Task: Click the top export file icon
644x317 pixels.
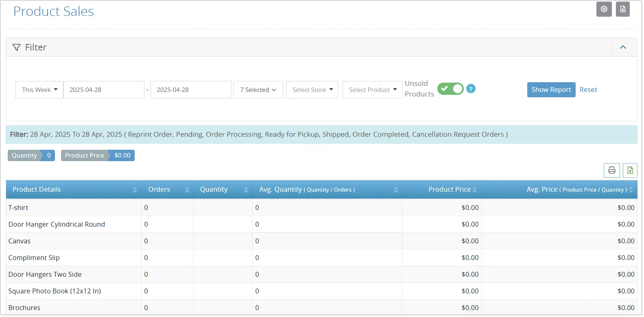Action: 622,9
